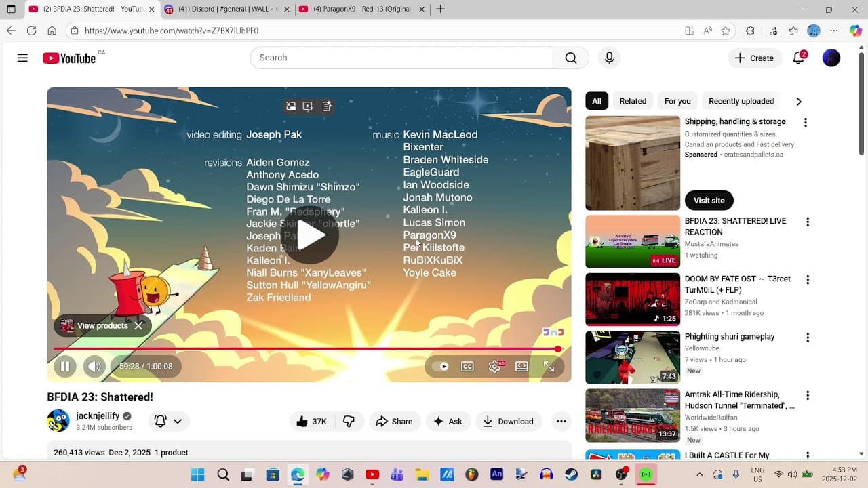Select the For you filter chip
Screen dimensions: 868x488
(x=677, y=101)
